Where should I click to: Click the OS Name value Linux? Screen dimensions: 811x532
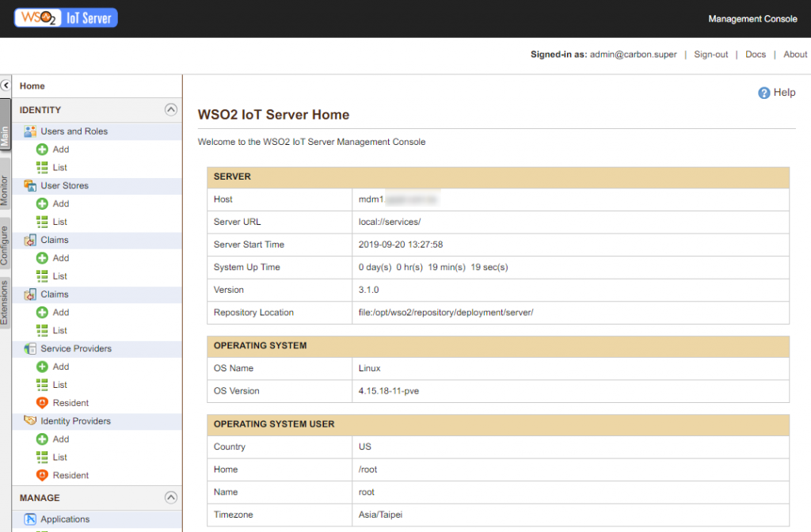pos(369,369)
